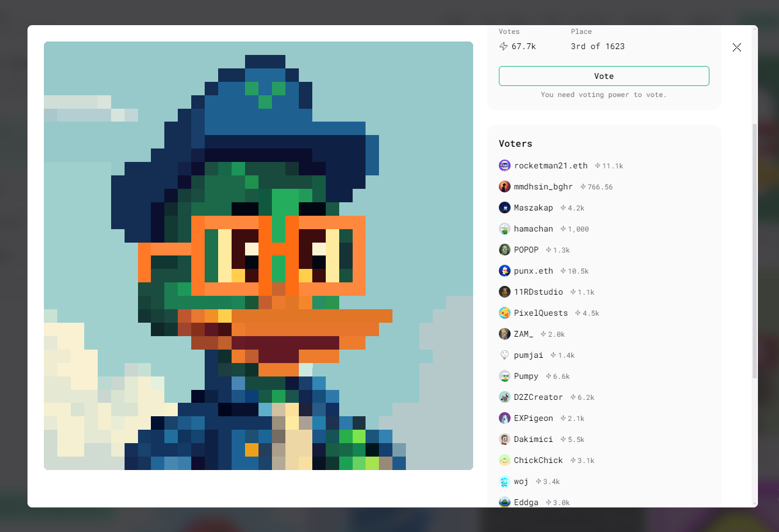Click POPOP avatar icon
This screenshot has height=532, width=779.
(505, 250)
